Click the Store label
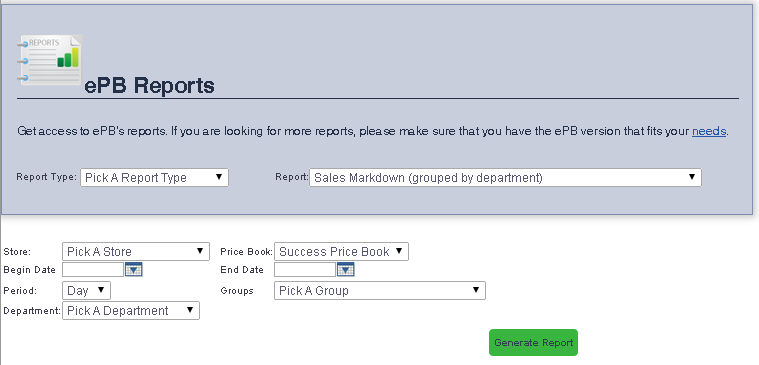Image resolution: width=759 pixels, height=365 pixels. click(17, 252)
